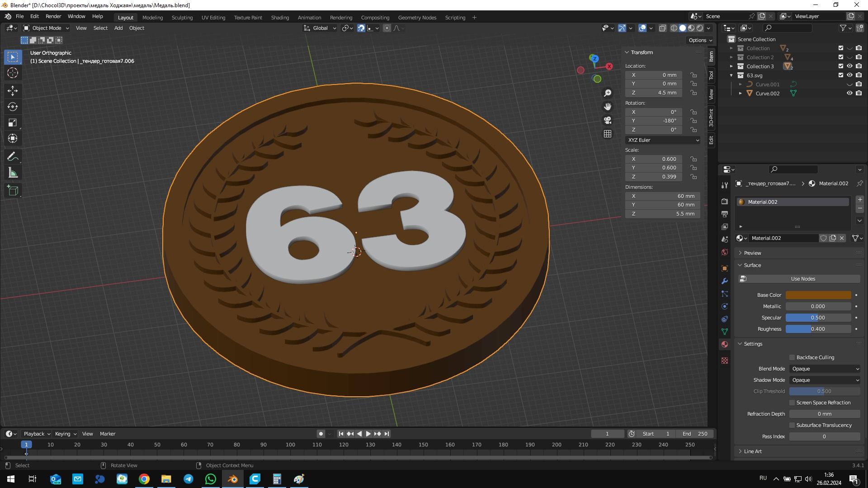Enable Subsurface Translucency checkbox
868x488 pixels.
792,425
